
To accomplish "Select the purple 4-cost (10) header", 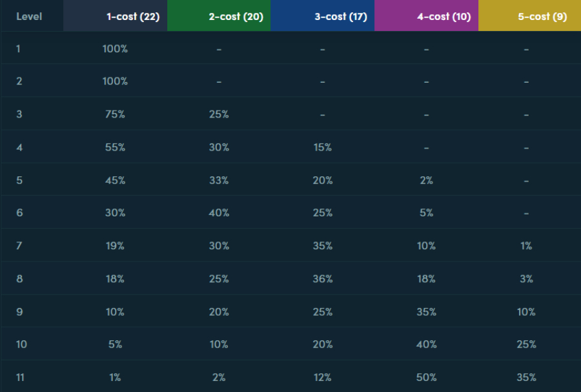I will coord(444,16).
